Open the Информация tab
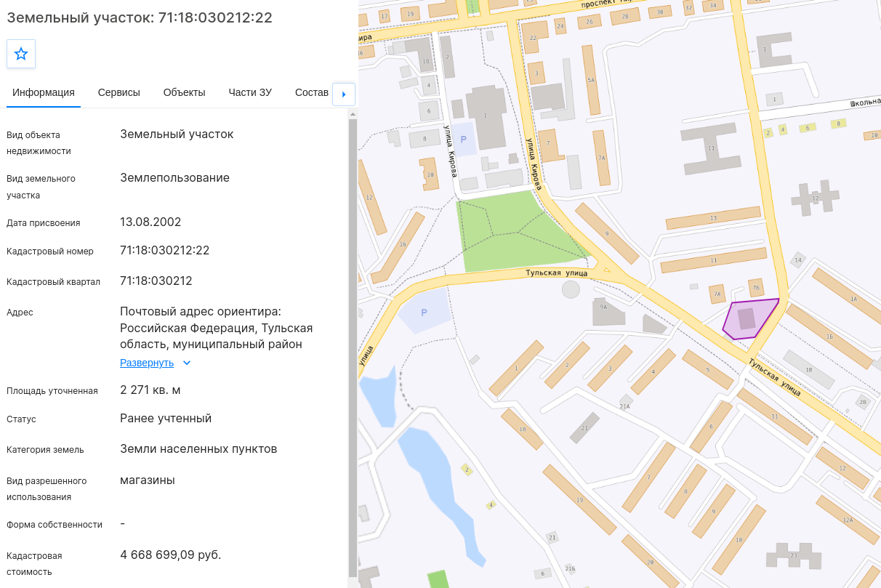881x588 pixels. pyautogui.click(x=44, y=92)
